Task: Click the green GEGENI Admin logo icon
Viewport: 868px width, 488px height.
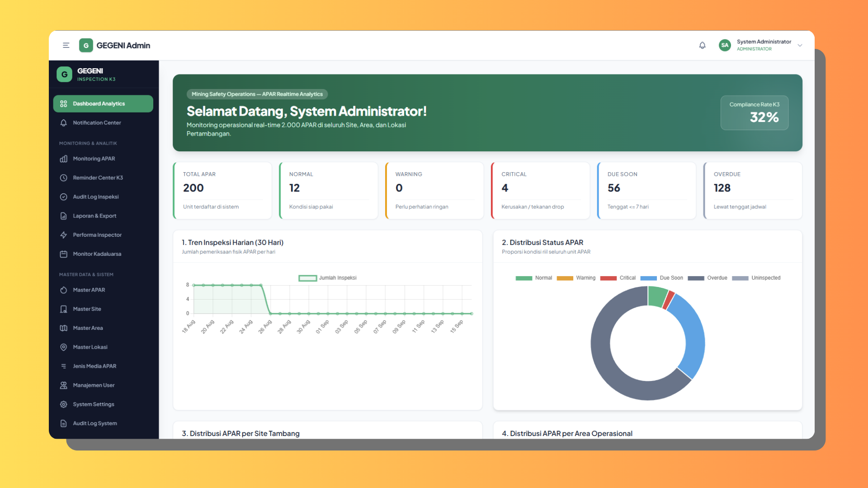Action: (86, 45)
